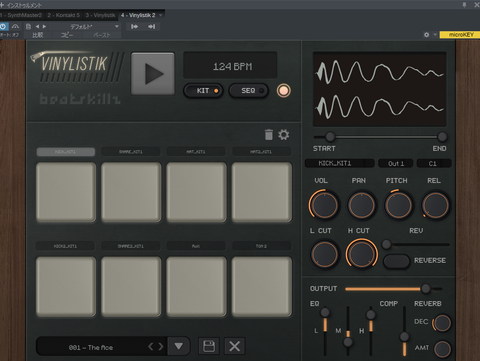Toggle the SEQ mode button
The width and height of the screenshot is (480, 361).
pos(249,91)
